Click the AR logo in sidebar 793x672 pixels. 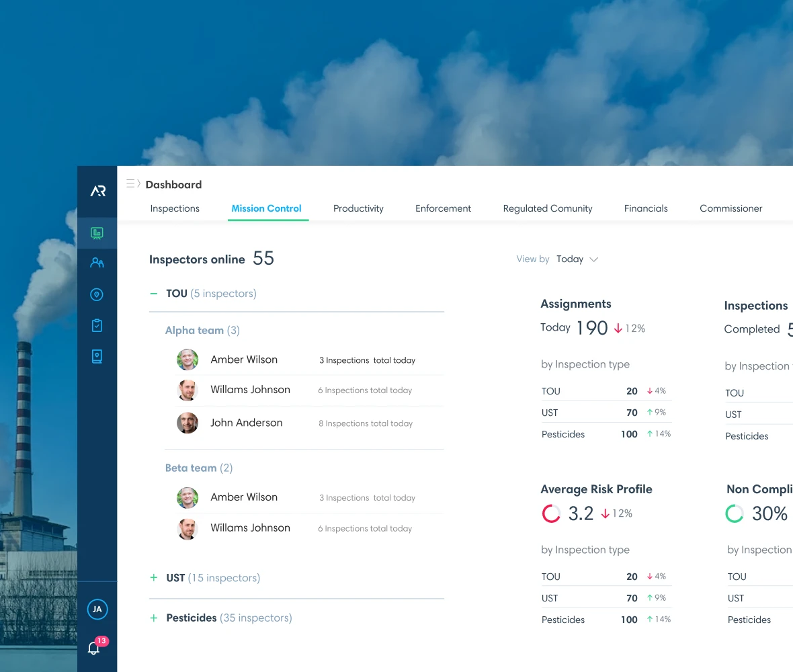point(97,191)
